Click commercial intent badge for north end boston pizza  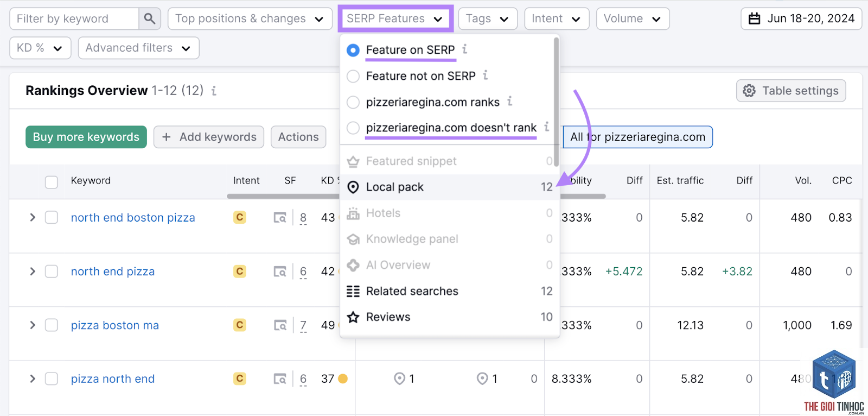pos(240,217)
